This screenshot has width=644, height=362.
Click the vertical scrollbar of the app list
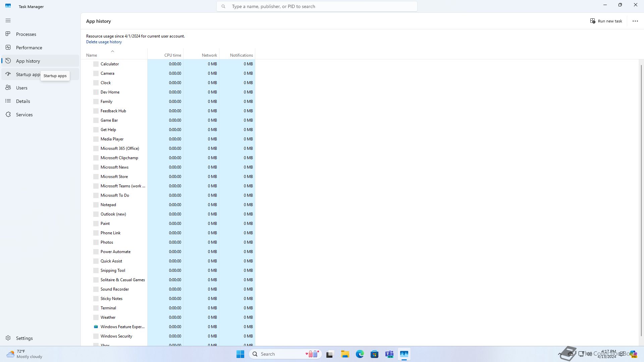(641, 200)
